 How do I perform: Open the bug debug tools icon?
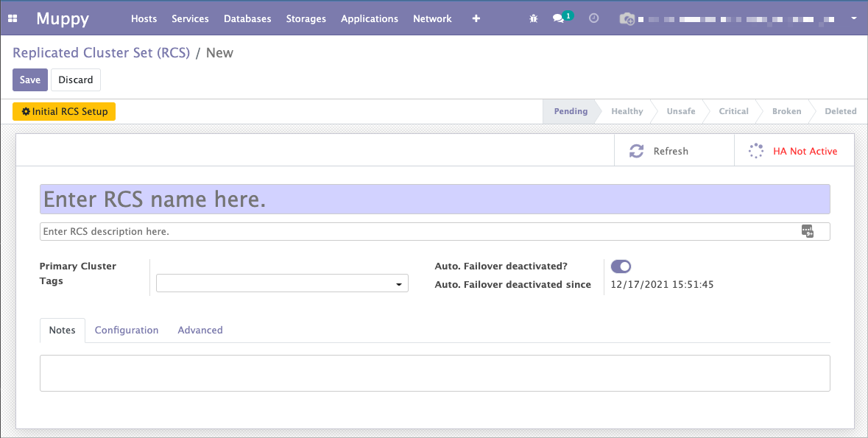pyautogui.click(x=534, y=18)
